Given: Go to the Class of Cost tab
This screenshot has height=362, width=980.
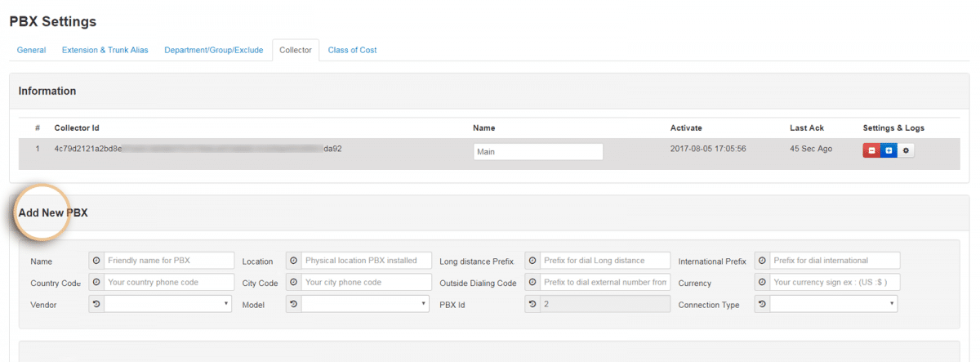Looking at the screenshot, I should tap(352, 50).
